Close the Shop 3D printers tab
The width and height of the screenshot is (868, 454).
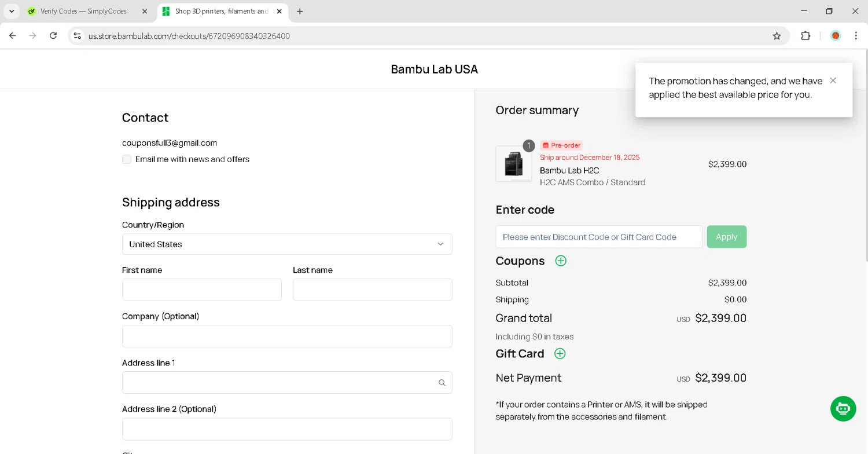[x=279, y=12]
